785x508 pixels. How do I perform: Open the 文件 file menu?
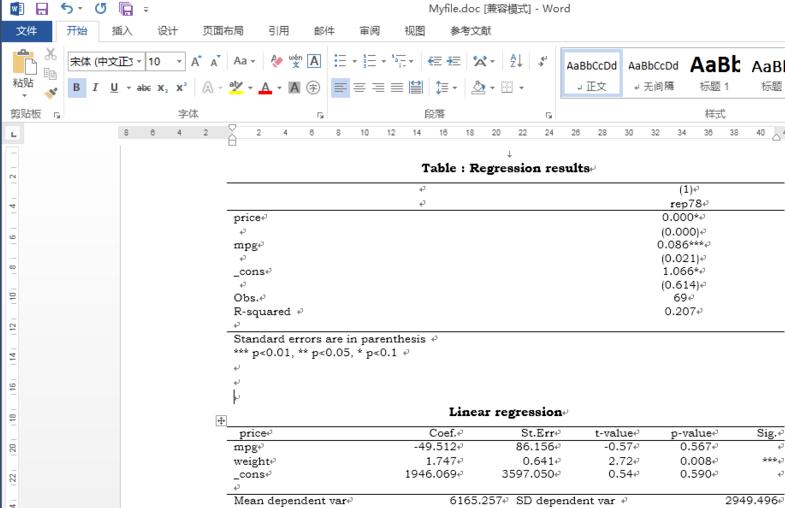[x=26, y=31]
